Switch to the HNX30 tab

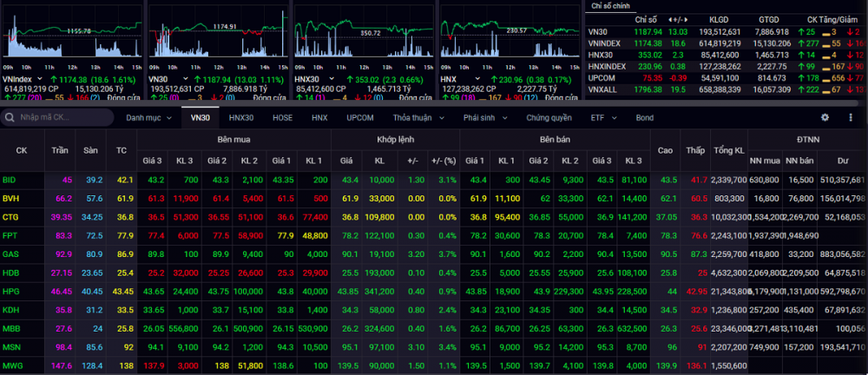coord(240,117)
